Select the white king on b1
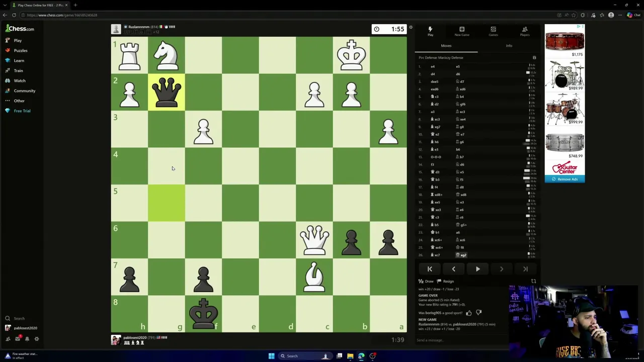 [x=351, y=55]
